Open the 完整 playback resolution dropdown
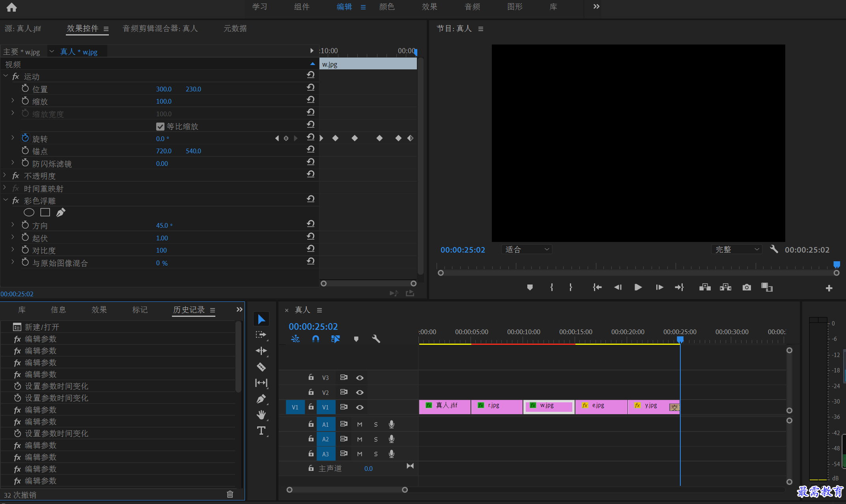Viewport: 846px width, 504px height. pyautogui.click(x=737, y=249)
